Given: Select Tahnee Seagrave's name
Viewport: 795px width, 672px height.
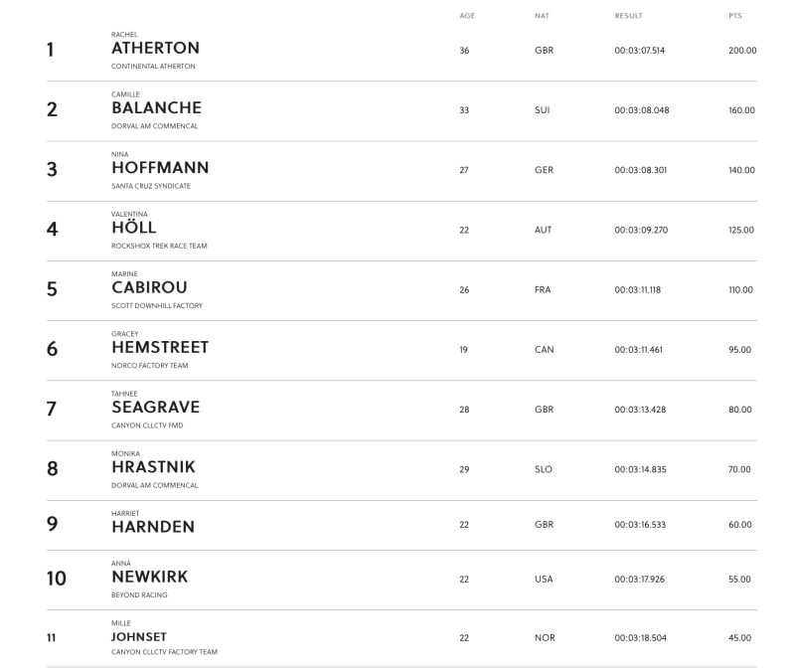Looking at the screenshot, I should [155, 408].
